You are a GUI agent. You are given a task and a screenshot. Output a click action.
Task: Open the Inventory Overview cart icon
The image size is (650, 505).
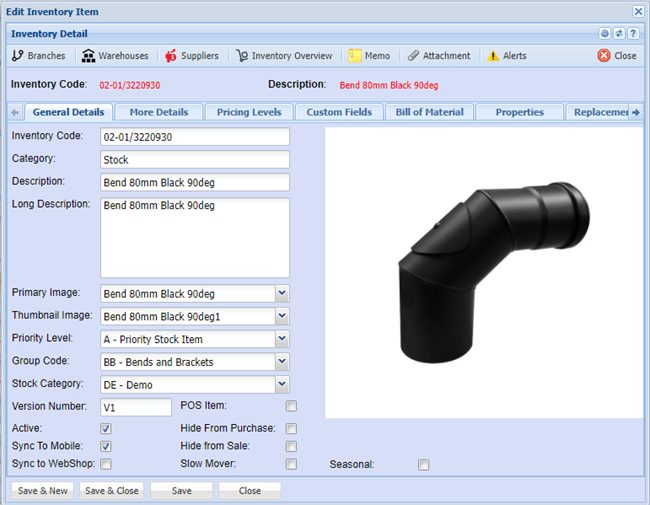(242, 56)
